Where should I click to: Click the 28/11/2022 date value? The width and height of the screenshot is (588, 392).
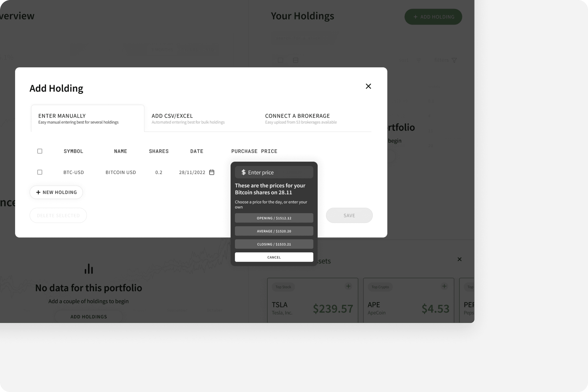(x=192, y=172)
